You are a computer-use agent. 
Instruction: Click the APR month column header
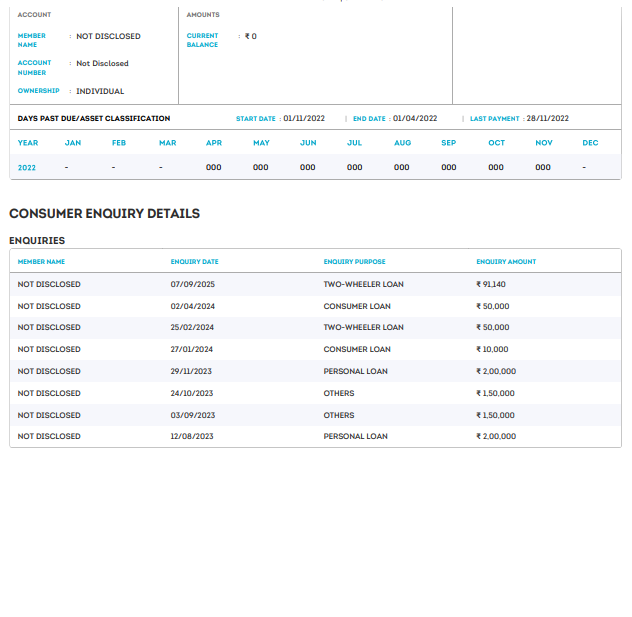214,143
